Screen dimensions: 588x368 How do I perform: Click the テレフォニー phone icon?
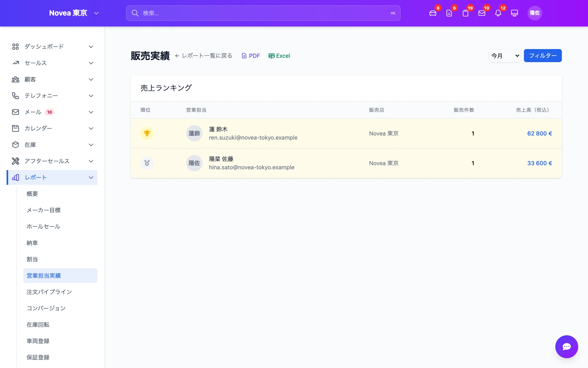(x=16, y=96)
